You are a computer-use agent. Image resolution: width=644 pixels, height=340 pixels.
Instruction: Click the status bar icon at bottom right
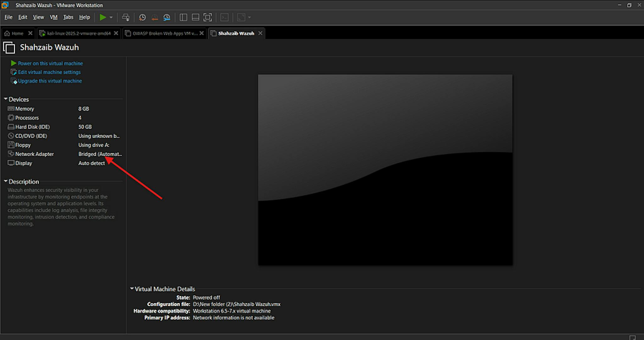(632, 337)
